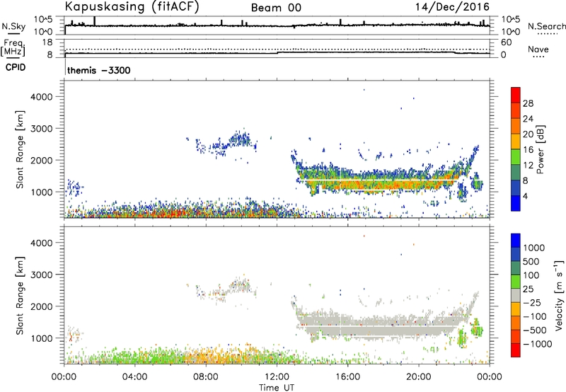The width and height of the screenshot is (566, 392).
Task: Pick the red top segment of Power colorbar
Action: (x=516, y=95)
